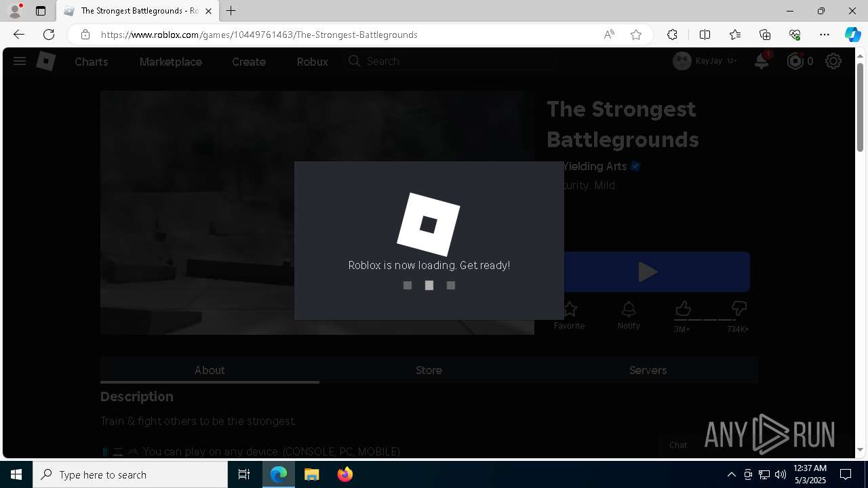This screenshot has height=488, width=868.
Task: Open Browser essentials
Action: click(795, 35)
